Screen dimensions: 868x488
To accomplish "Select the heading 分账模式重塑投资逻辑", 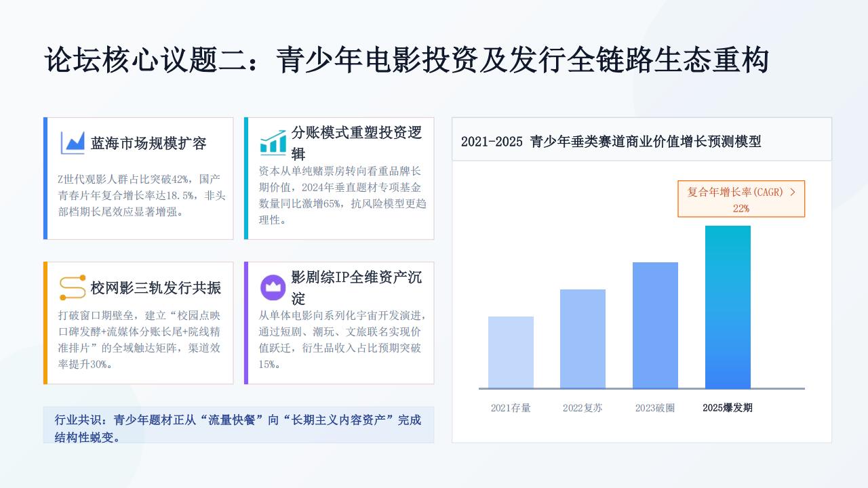I will tap(357, 142).
